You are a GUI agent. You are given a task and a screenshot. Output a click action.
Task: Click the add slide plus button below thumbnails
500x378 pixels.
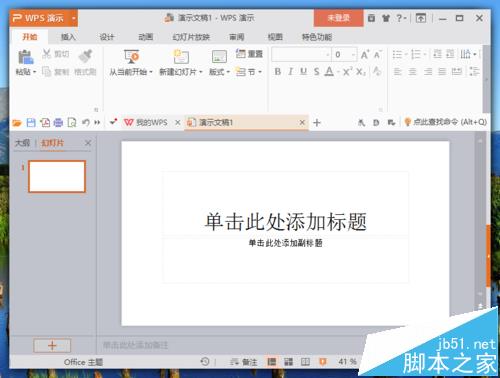[x=52, y=345]
